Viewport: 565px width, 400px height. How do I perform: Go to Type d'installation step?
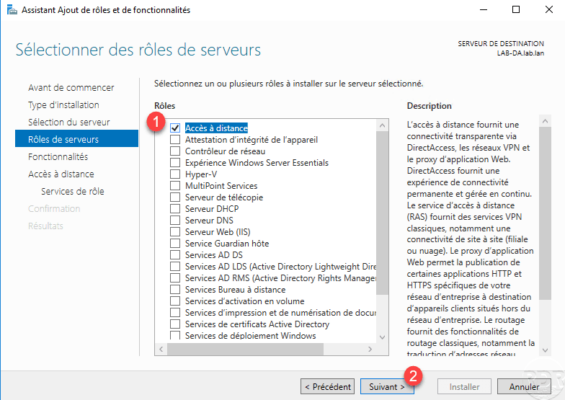tap(63, 105)
